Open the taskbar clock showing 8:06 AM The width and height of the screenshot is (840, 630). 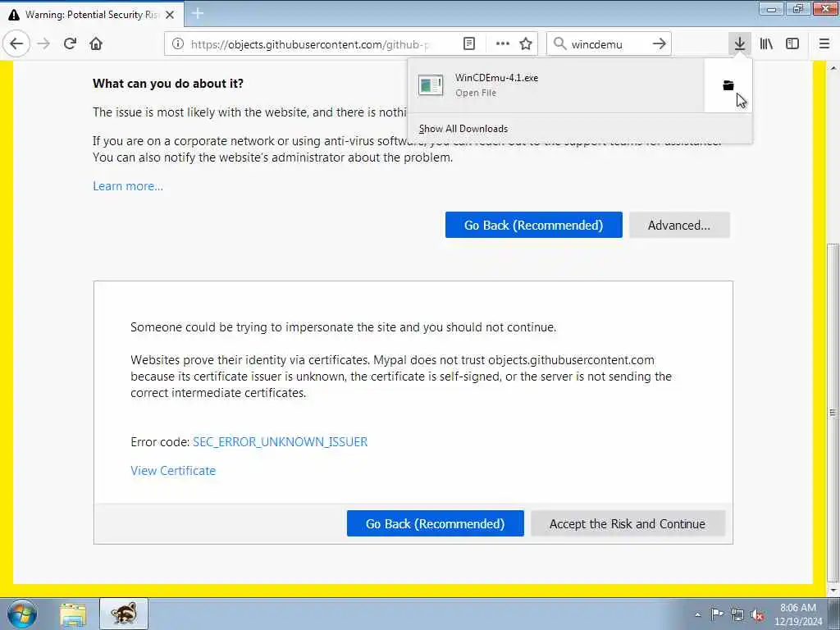[x=797, y=614]
